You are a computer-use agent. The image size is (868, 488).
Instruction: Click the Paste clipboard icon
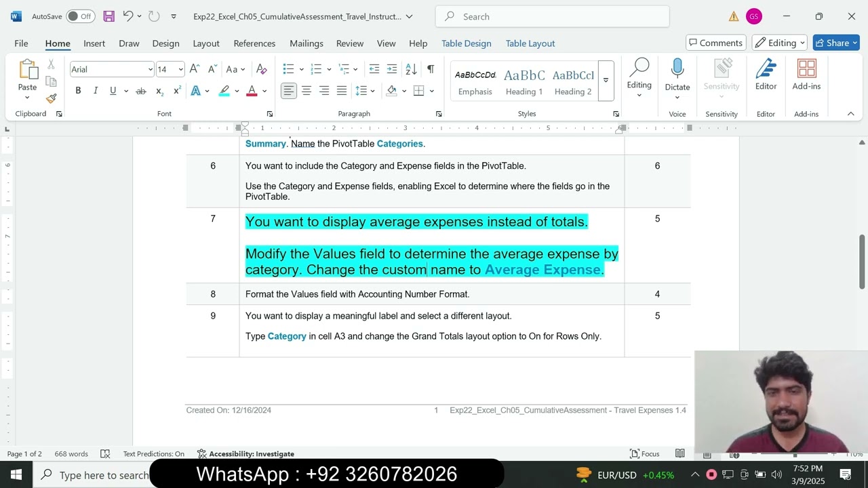click(x=28, y=70)
